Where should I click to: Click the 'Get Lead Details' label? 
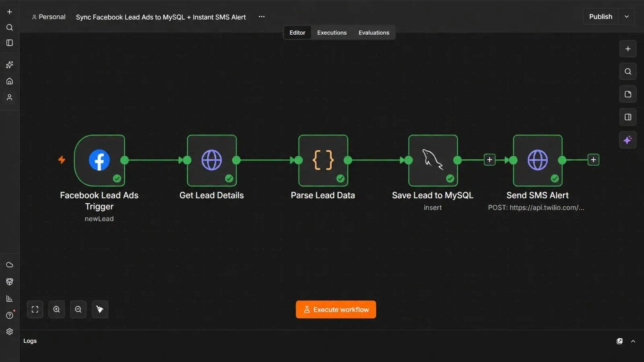pos(212,195)
